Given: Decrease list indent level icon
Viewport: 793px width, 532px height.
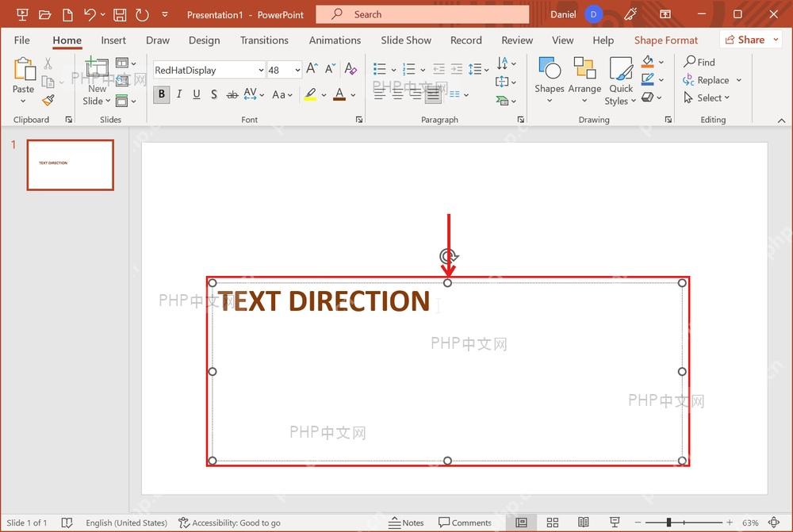Looking at the screenshot, I should tap(439, 69).
